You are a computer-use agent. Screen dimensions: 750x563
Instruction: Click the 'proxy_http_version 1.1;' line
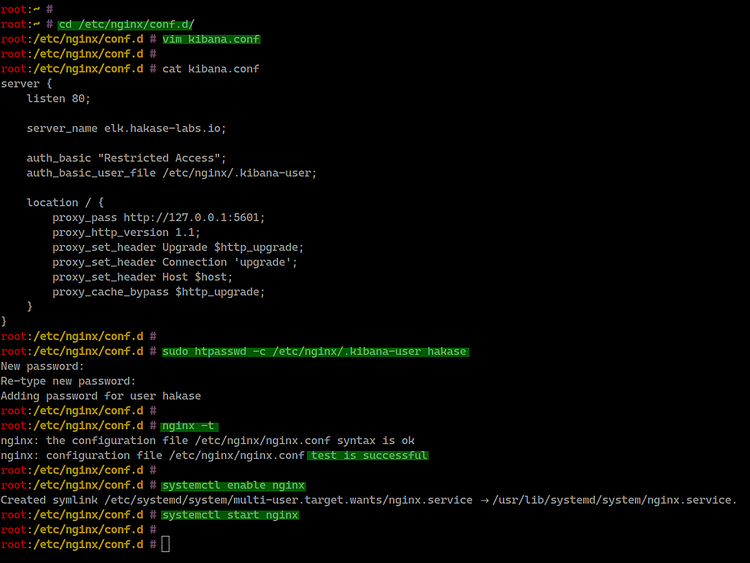126,232
